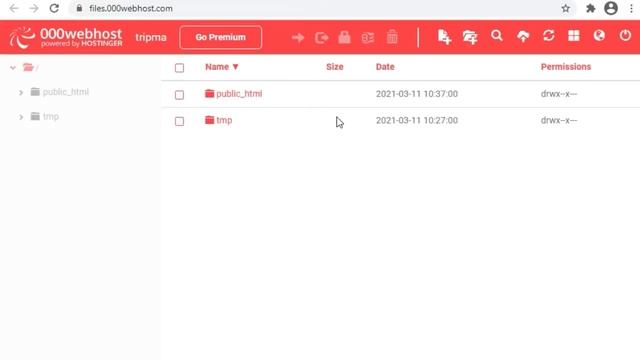640x360 pixels.
Task: Sort by Date column header
Action: click(x=385, y=67)
